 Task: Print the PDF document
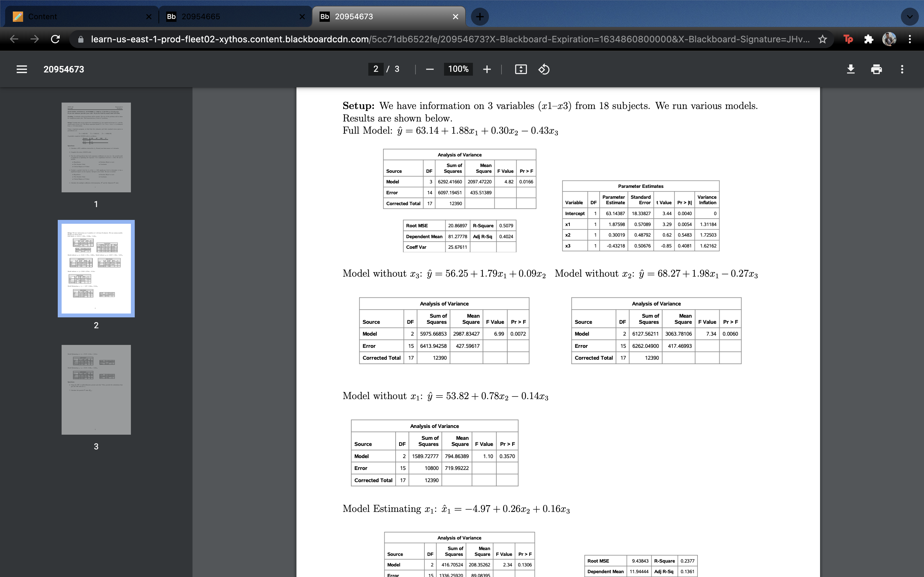876,69
